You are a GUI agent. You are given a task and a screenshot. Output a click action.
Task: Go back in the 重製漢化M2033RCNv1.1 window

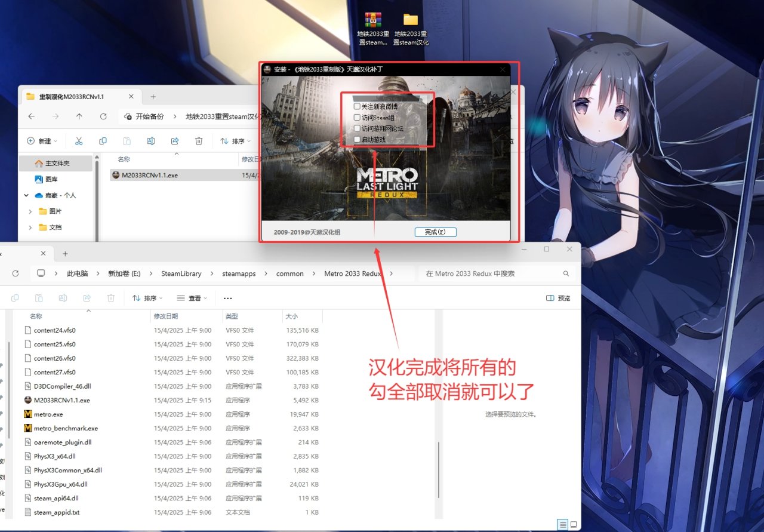point(32,116)
